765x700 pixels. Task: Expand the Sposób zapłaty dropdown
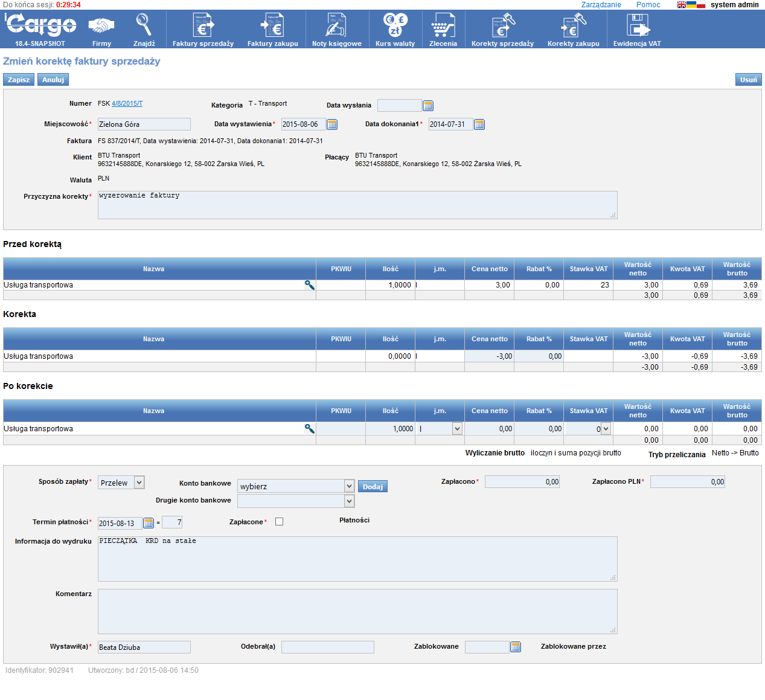tap(139, 483)
